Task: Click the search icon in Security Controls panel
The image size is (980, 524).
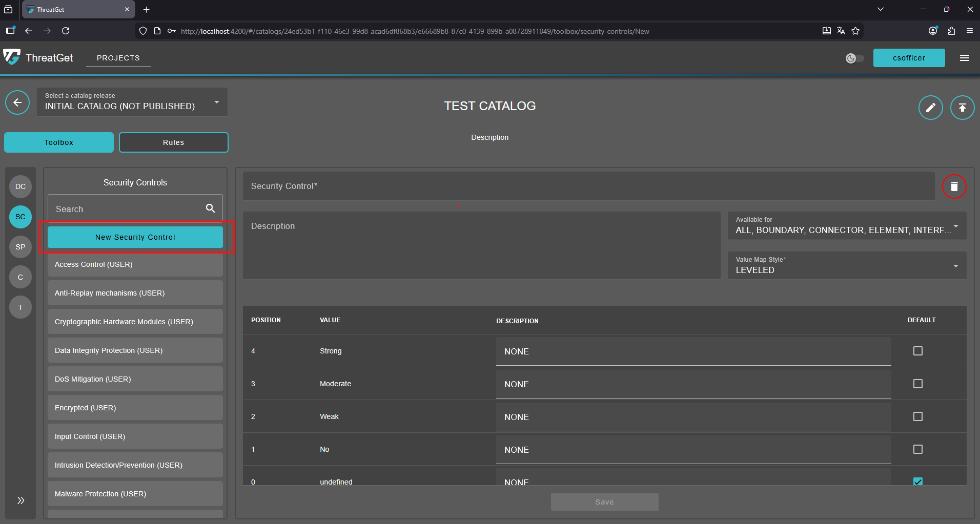Action: click(x=210, y=208)
